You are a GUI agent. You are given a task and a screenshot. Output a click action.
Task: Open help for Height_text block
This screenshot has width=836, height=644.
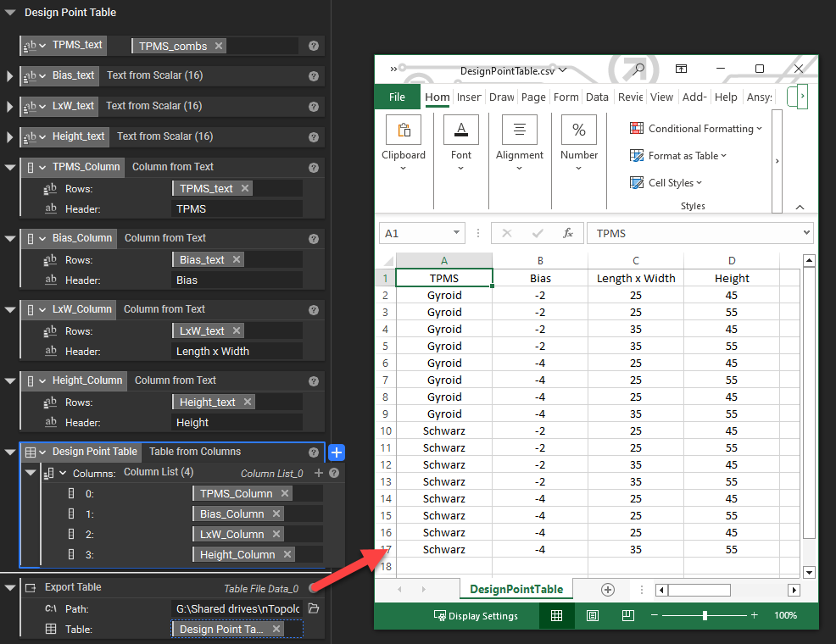coord(314,137)
